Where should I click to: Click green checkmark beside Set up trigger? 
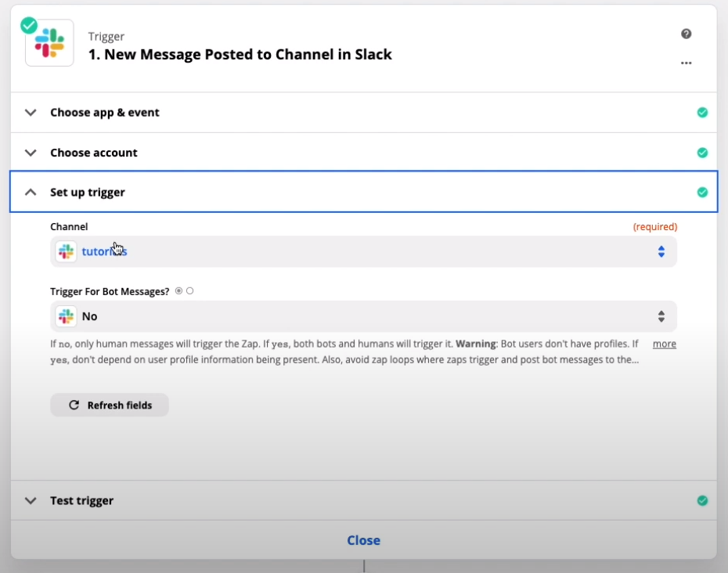click(x=702, y=193)
